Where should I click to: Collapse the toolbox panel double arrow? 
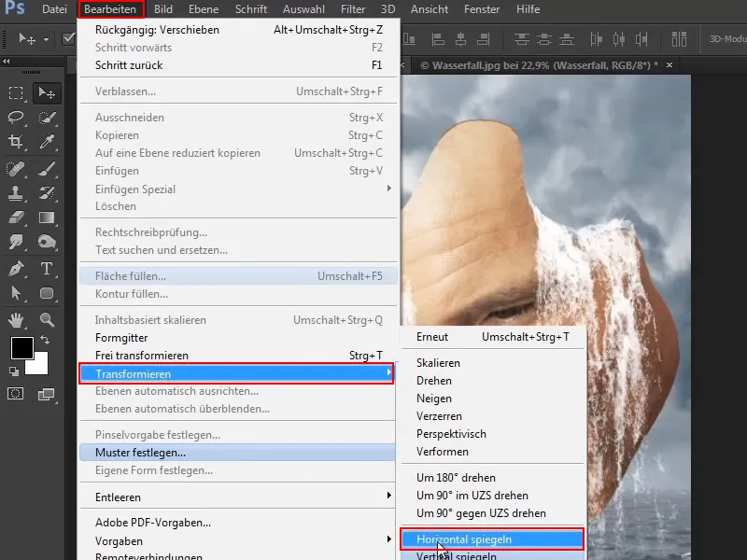pyautogui.click(x=7, y=61)
